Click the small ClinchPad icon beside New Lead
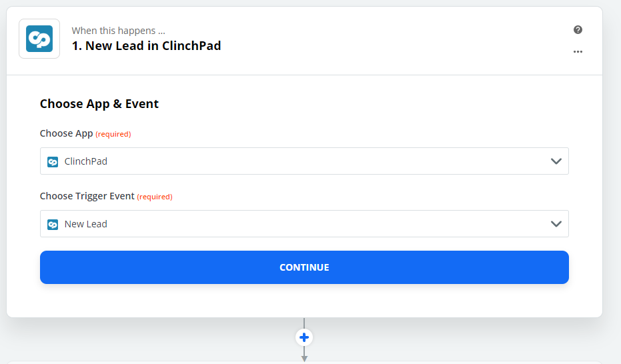The image size is (621, 364). [x=53, y=225]
